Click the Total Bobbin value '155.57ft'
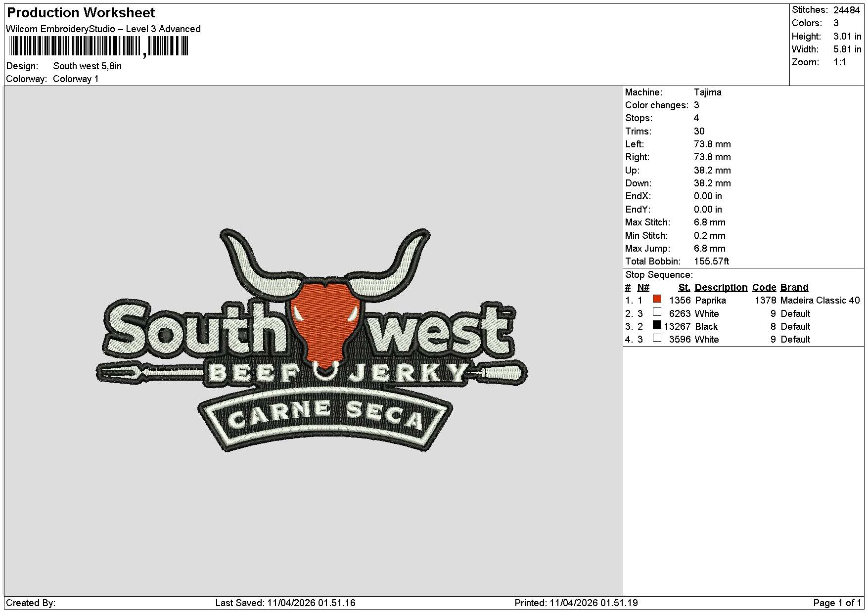868x613 pixels. coord(712,262)
